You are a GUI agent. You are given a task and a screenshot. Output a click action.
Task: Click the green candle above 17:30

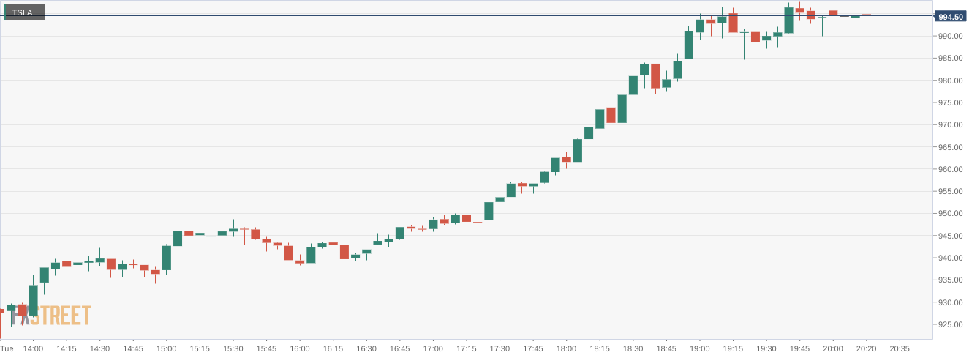489,211
